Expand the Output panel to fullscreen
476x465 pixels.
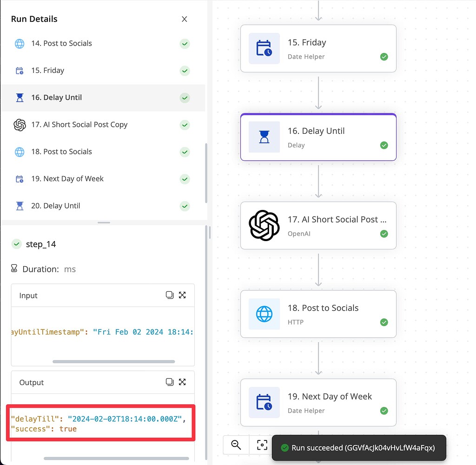182,382
